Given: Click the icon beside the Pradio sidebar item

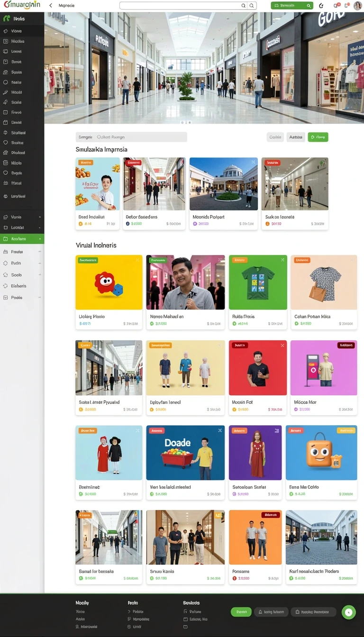Looking at the screenshot, I should [6, 298].
